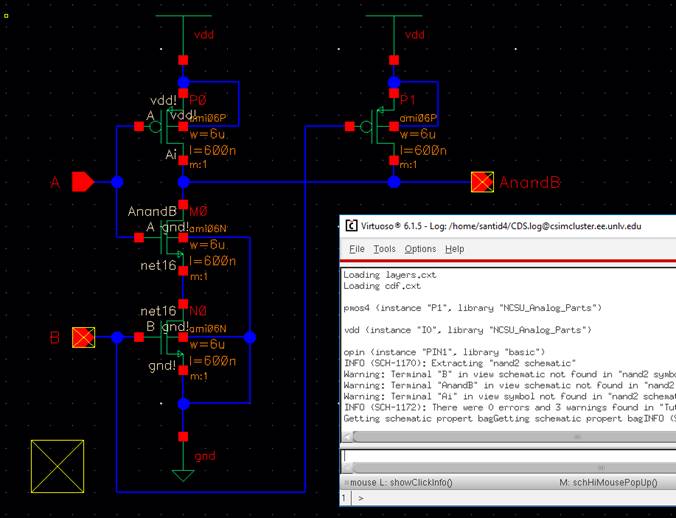Open the File menu in log window

click(355, 249)
